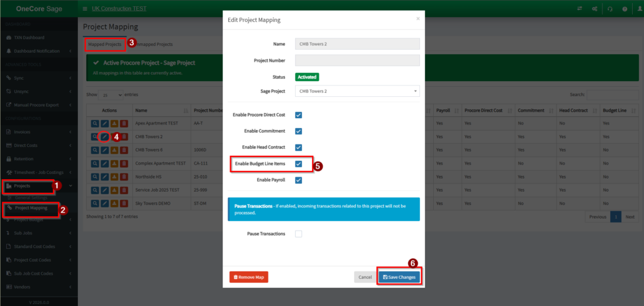
Task: Click the view magnifier icon for CMB Towers 2
Action: pyautogui.click(x=95, y=136)
